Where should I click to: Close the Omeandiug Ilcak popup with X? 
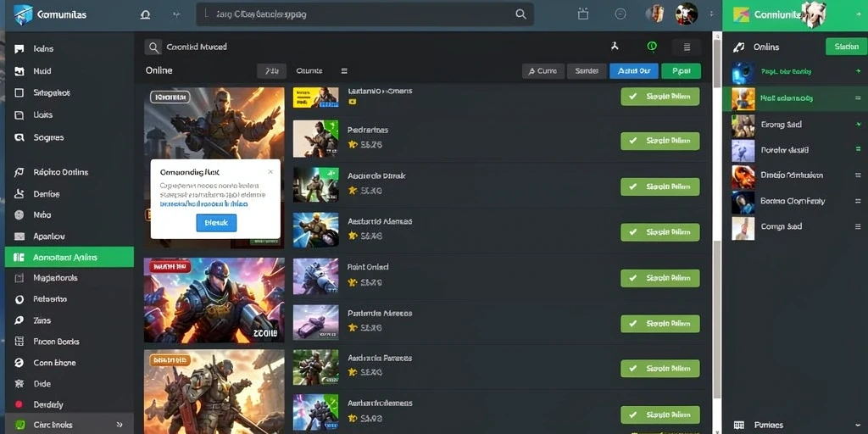tap(270, 171)
